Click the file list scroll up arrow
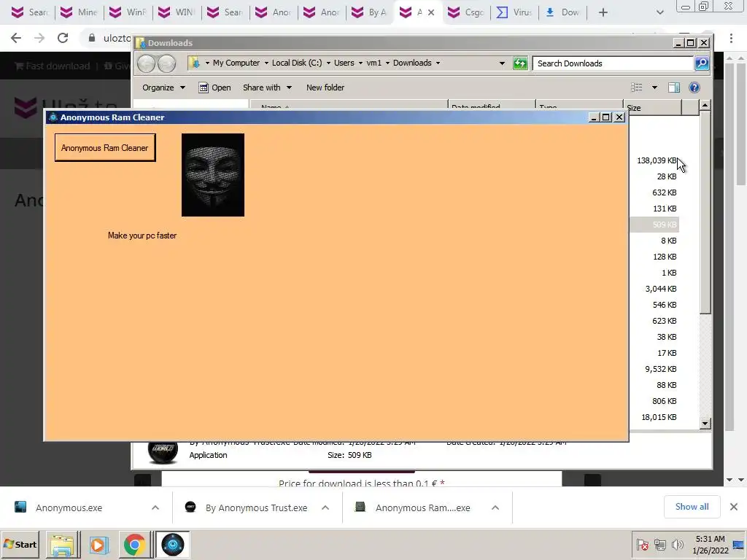The width and height of the screenshot is (747, 560). 705,106
